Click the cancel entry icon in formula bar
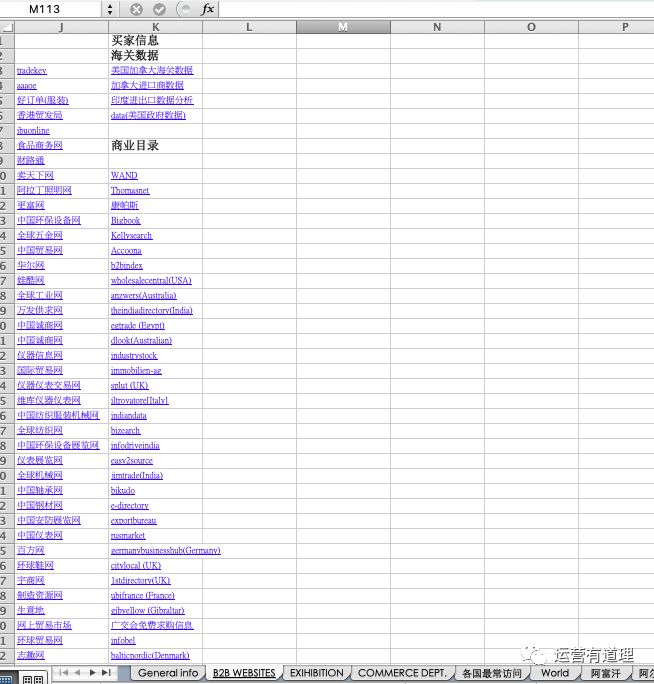The image size is (654, 684). [136, 9]
